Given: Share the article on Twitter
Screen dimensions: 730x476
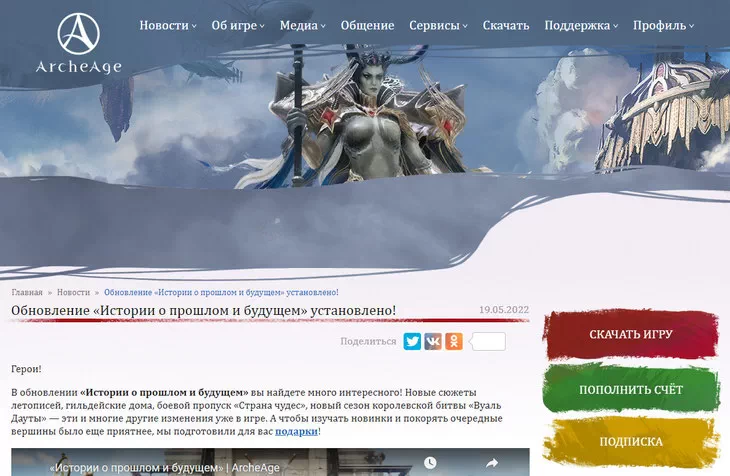Looking at the screenshot, I should coord(412,341).
